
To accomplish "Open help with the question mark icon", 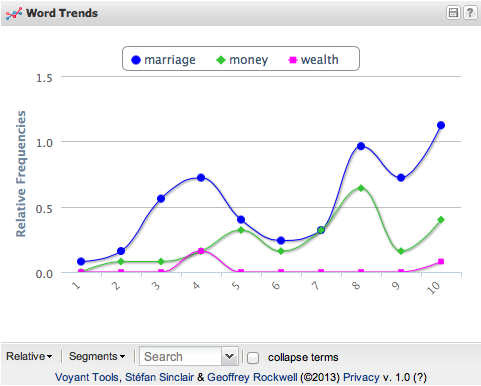I will (470, 13).
